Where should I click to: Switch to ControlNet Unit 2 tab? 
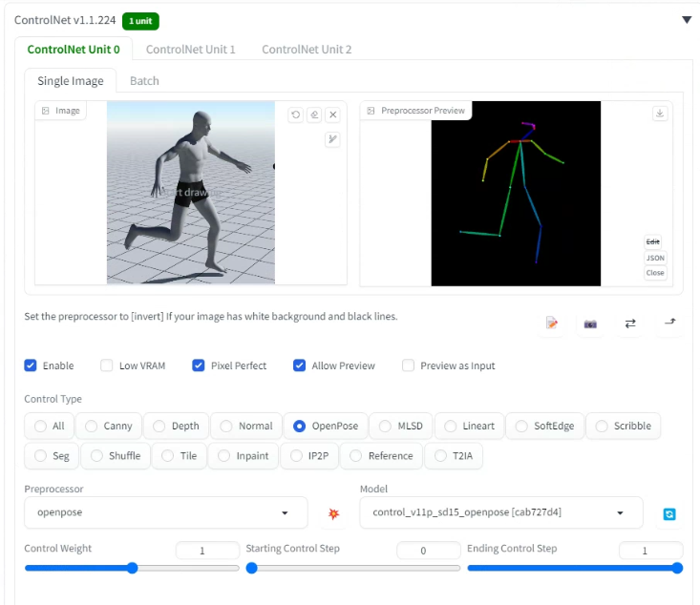[307, 49]
